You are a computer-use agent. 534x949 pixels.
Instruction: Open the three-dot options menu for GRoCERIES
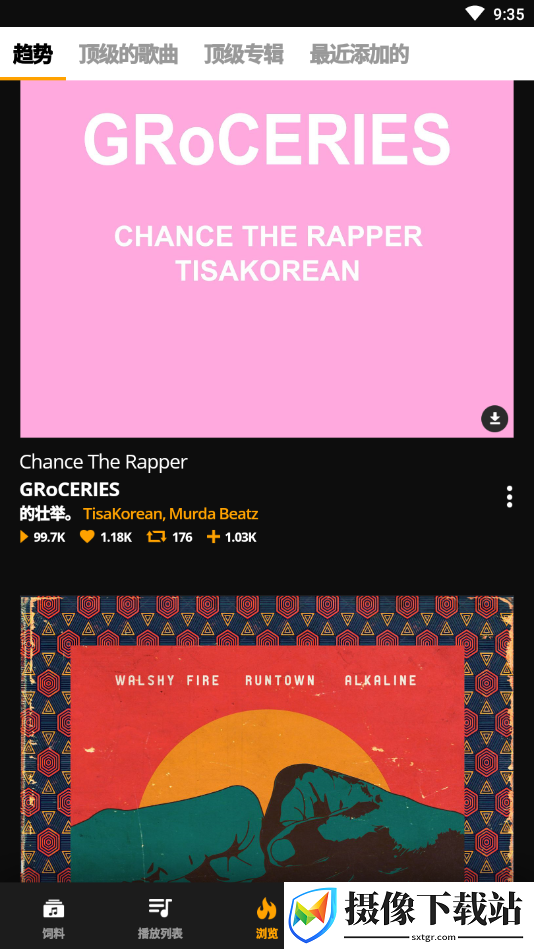(x=510, y=496)
